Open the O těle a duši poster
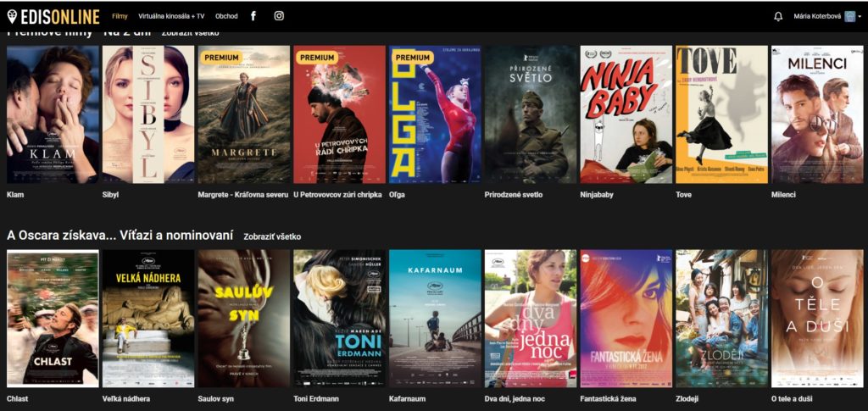The width and height of the screenshot is (868, 411). click(x=817, y=319)
